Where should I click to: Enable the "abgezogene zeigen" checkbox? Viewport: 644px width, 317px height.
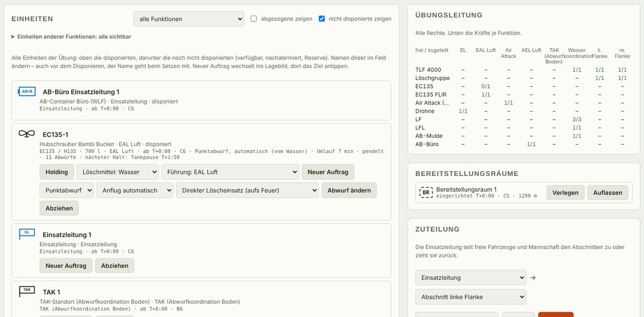(254, 19)
